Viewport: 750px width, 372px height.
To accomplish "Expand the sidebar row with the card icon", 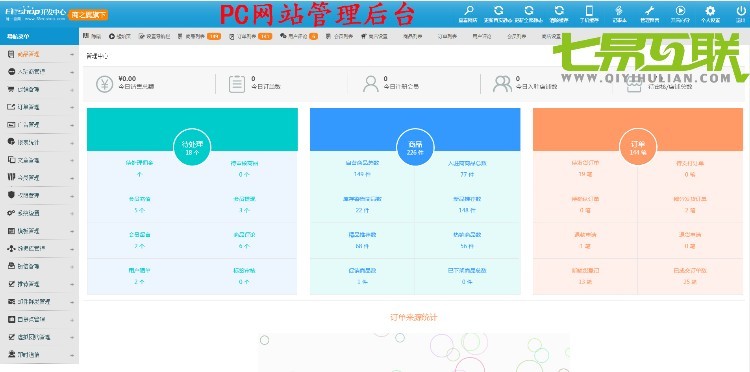I will pyautogui.click(x=39, y=302).
